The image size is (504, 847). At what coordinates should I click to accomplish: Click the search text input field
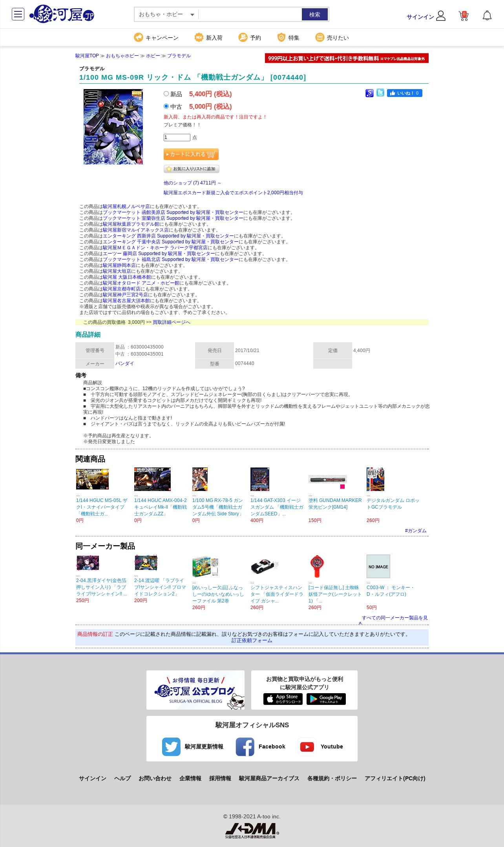pos(250,15)
